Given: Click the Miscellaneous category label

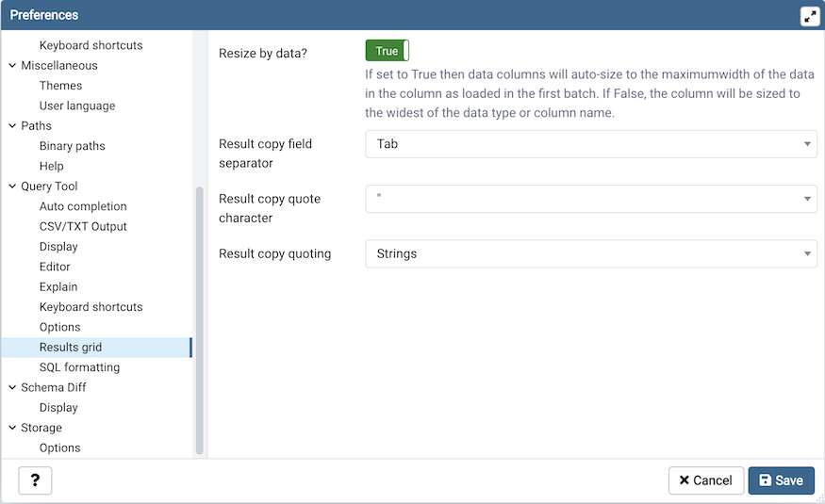Looking at the screenshot, I should coord(59,66).
